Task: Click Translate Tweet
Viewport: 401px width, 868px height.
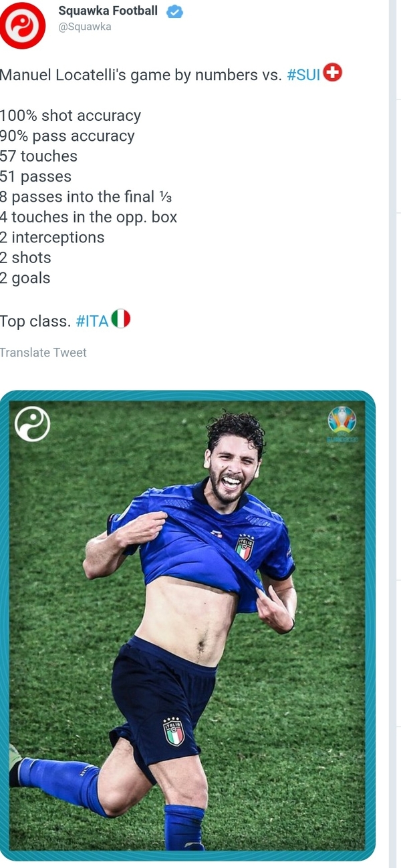Action: (x=43, y=353)
